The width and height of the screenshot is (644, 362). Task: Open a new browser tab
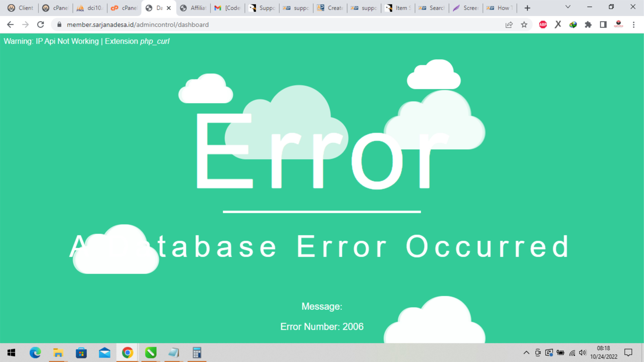[x=527, y=8]
